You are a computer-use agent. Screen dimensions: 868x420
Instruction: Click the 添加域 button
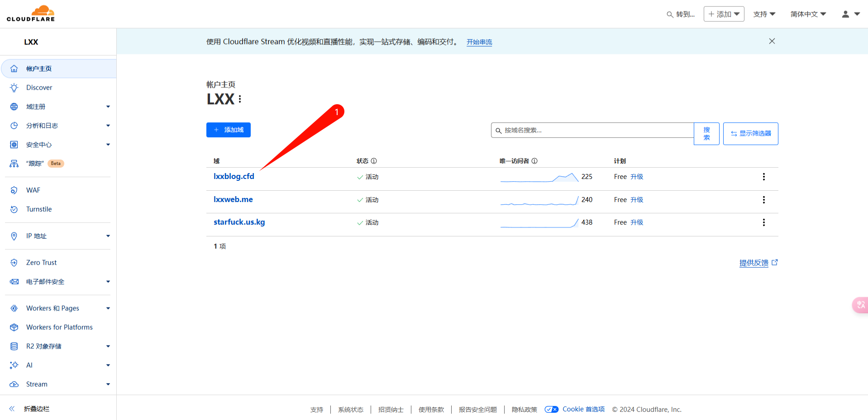[x=229, y=130]
